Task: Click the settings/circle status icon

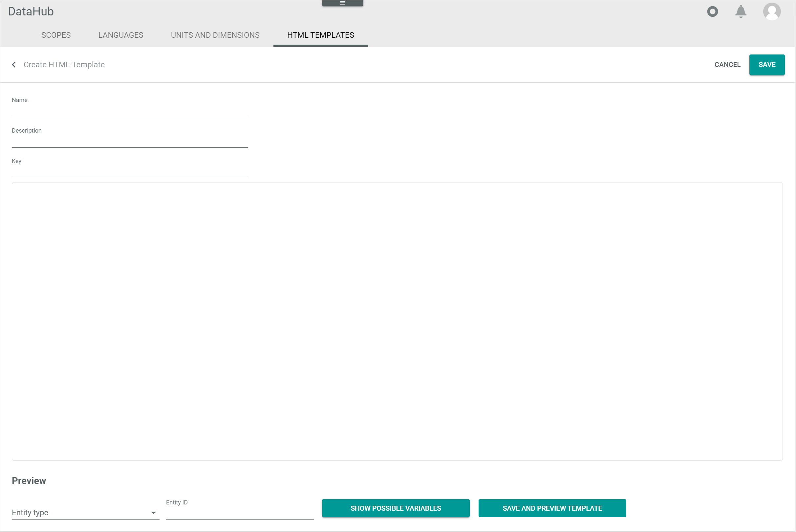Action: click(712, 11)
